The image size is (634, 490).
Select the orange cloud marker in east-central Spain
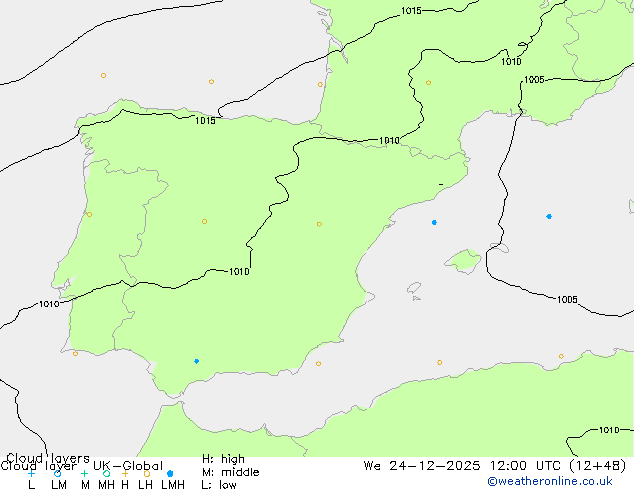tap(319, 224)
